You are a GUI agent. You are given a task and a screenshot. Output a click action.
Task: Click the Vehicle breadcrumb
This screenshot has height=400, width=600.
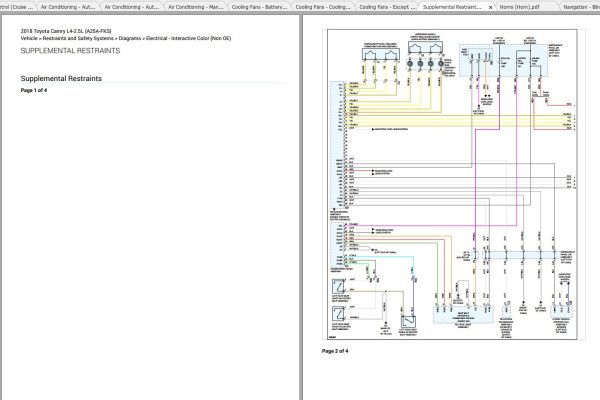pos(29,39)
